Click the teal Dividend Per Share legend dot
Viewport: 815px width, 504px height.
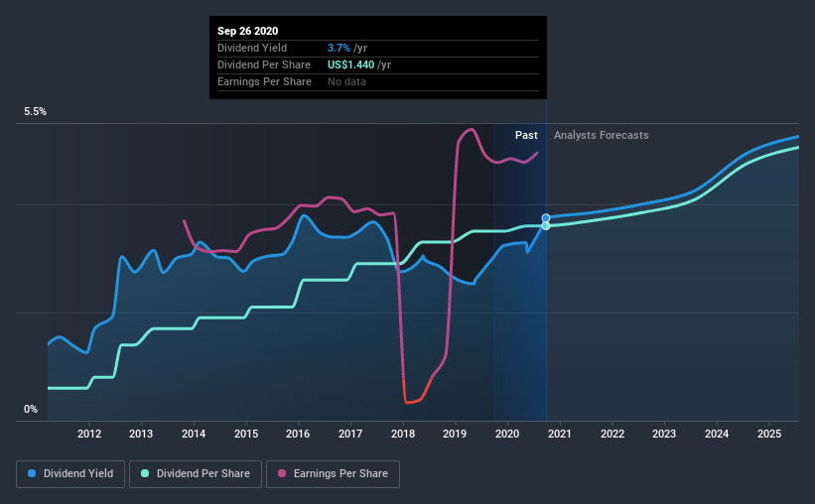145,473
